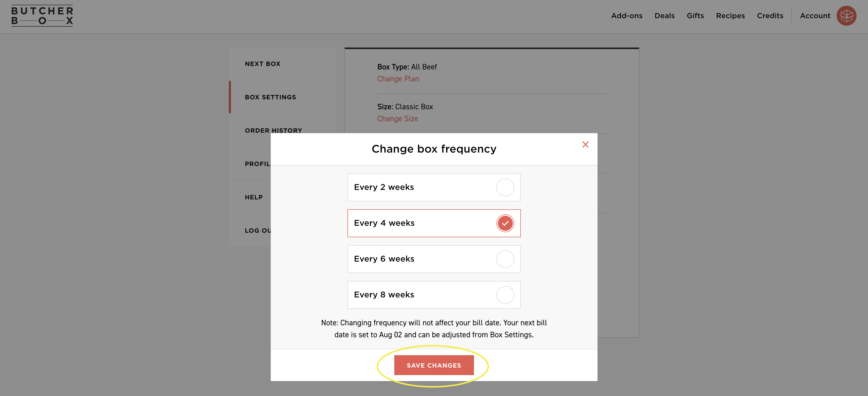
Task: Pick the Every 8 weeks radio option
Action: pos(505,295)
